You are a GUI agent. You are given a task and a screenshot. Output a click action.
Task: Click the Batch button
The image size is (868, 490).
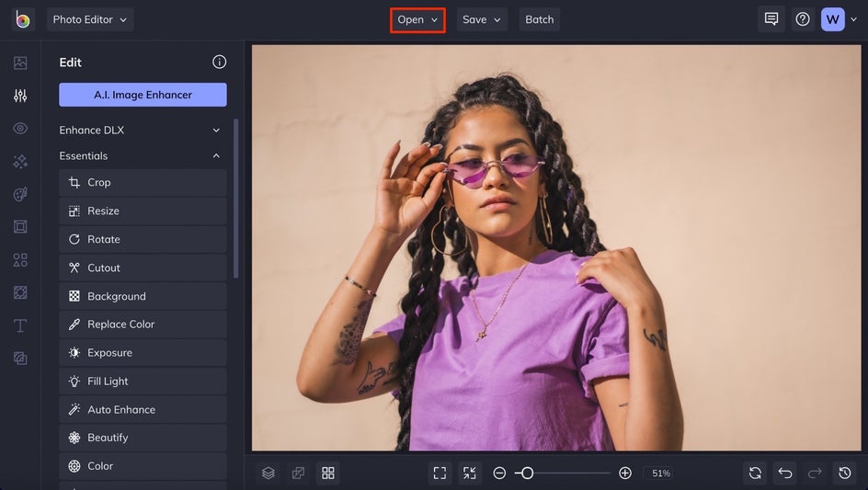[539, 19]
